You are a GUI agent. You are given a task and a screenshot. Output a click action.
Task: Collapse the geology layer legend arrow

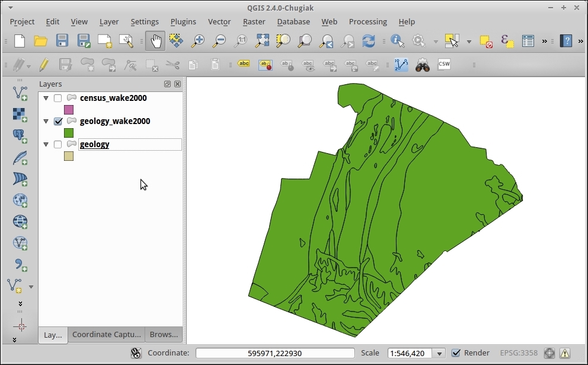[x=46, y=144]
